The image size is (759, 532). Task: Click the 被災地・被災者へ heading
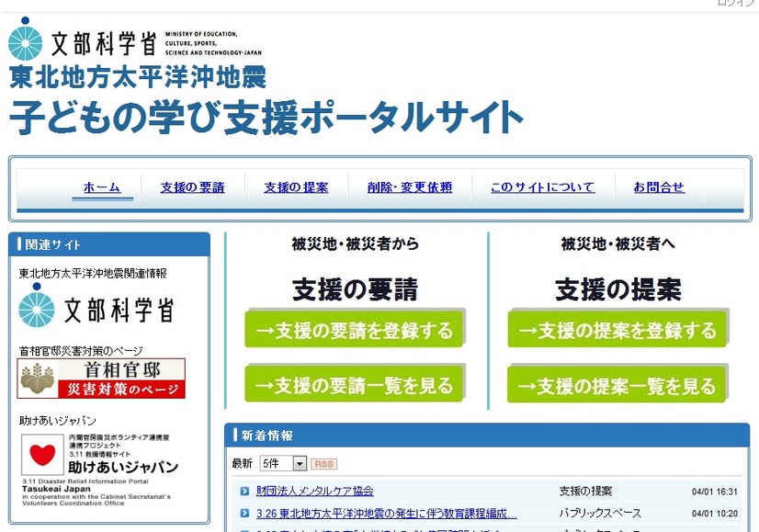click(x=618, y=243)
